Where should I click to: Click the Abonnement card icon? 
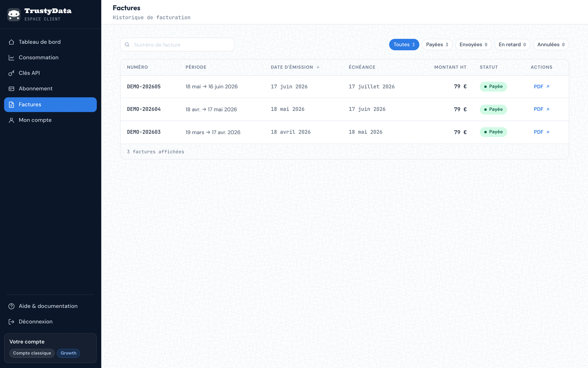11,89
